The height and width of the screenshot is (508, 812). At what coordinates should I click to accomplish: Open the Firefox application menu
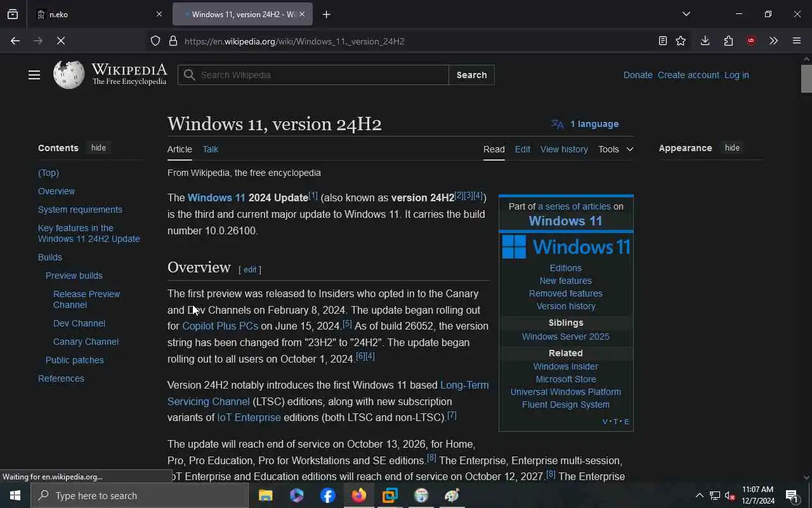[x=797, y=41]
